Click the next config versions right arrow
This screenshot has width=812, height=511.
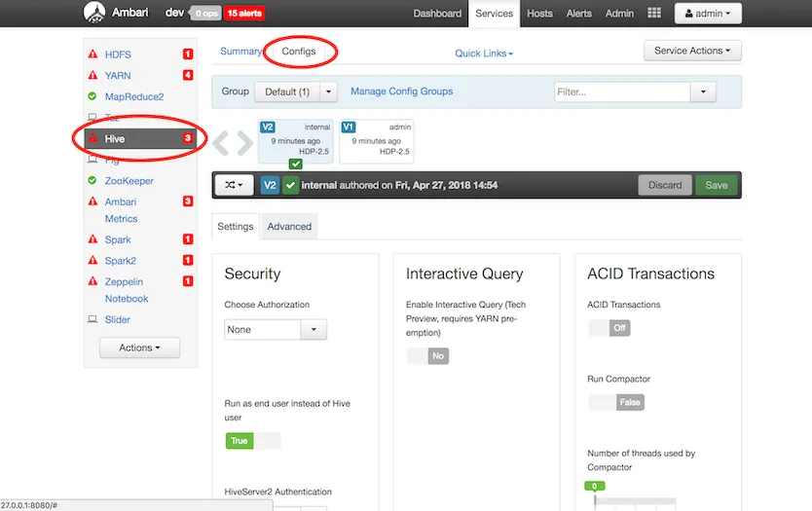[x=245, y=143]
